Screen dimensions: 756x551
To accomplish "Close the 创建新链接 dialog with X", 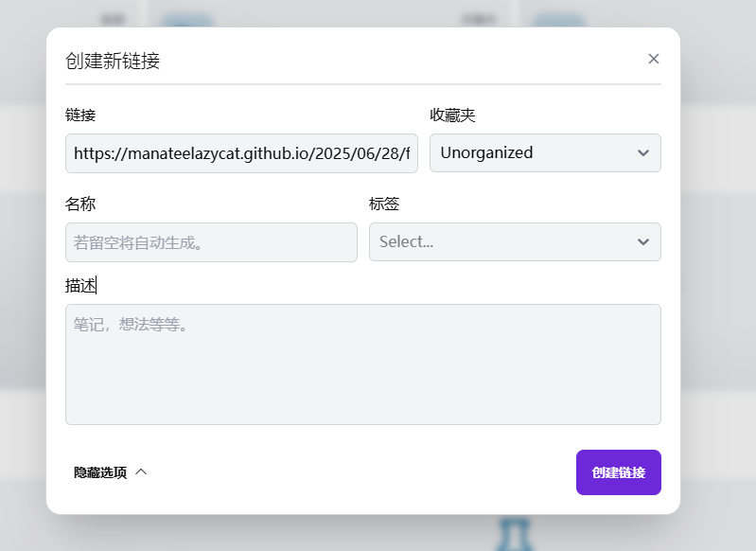I will 653,59.
